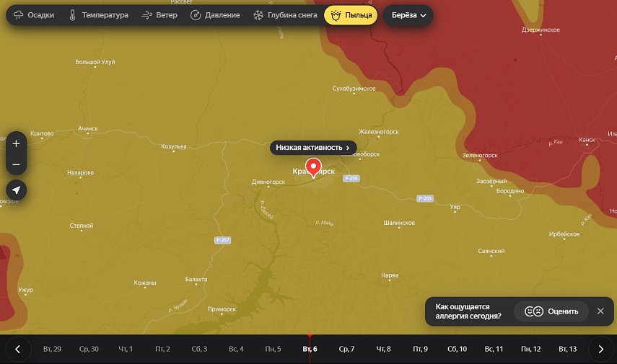Show the Ветер wind layer

pyautogui.click(x=159, y=15)
